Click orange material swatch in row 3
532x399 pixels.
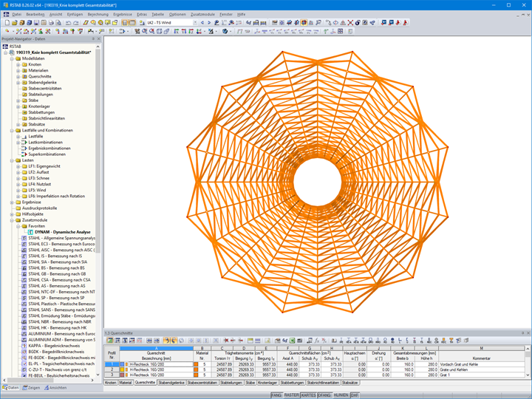click(196, 375)
